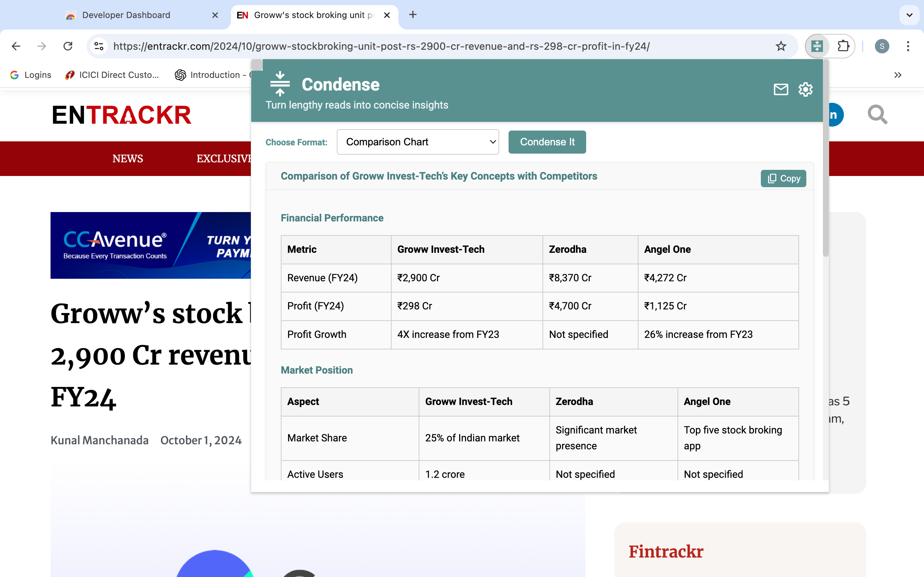The height and width of the screenshot is (577, 924).
Task: Copy the comparison chart output
Action: pyautogui.click(x=783, y=179)
